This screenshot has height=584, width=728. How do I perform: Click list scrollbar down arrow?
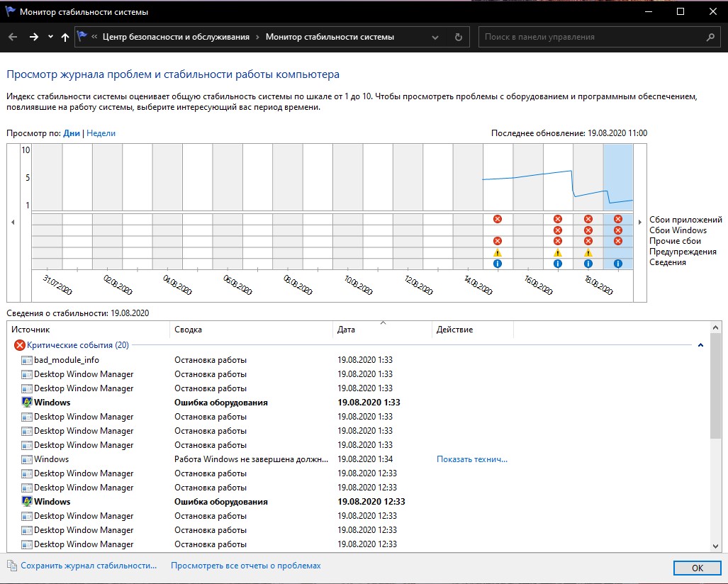(715, 546)
